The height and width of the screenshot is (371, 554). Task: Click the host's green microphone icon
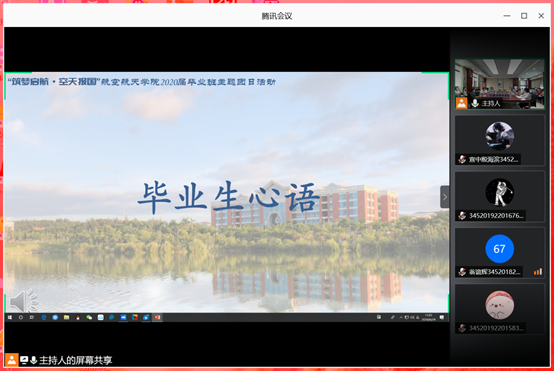click(475, 103)
